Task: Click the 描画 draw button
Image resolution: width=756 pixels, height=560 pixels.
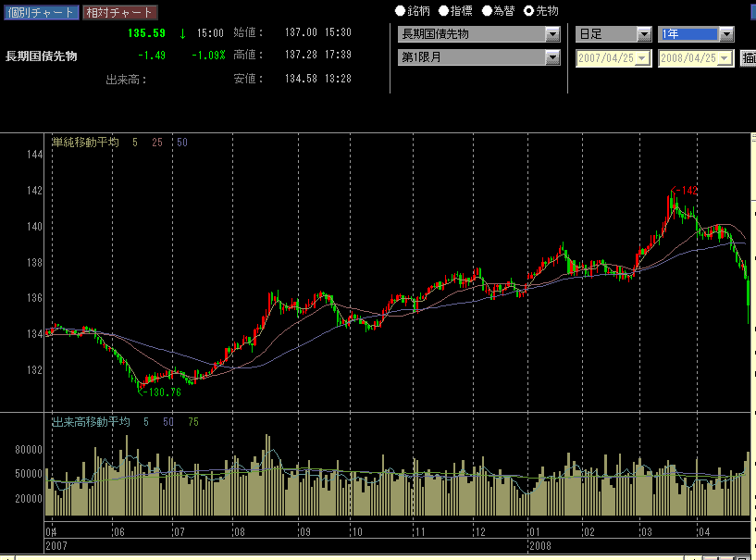Action: coord(749,57)
